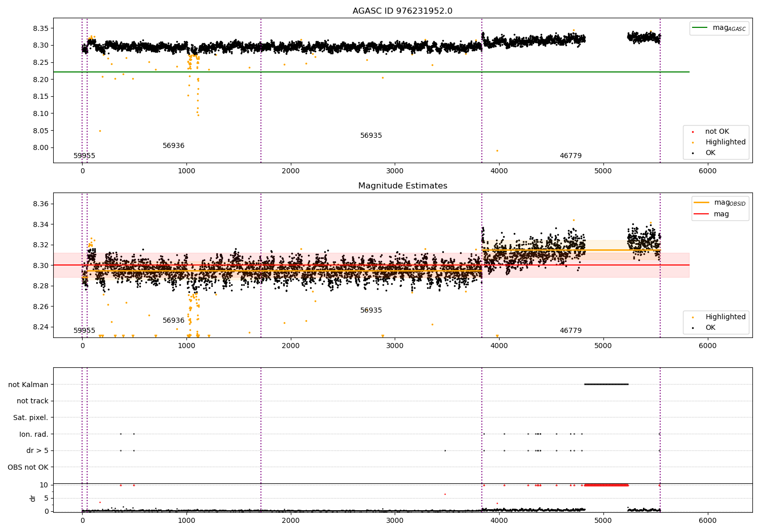Click the 'OK' legend entry in top plot
Viewport: 760px width, 532px height.
pyautogui.click(x=710, y=153)
